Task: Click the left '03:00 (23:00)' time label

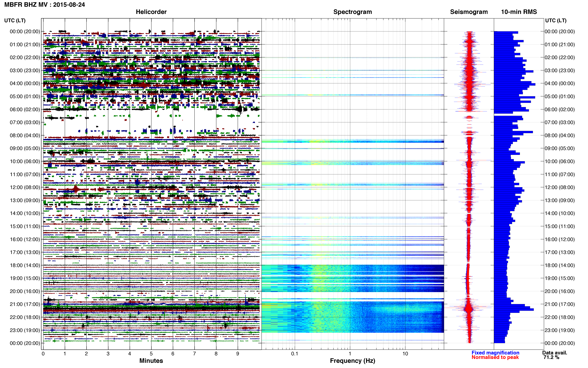Action: [x=25, y=71]
